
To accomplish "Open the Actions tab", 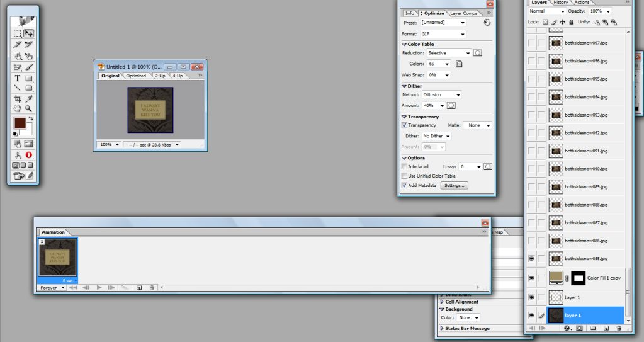I will (582, 3).
